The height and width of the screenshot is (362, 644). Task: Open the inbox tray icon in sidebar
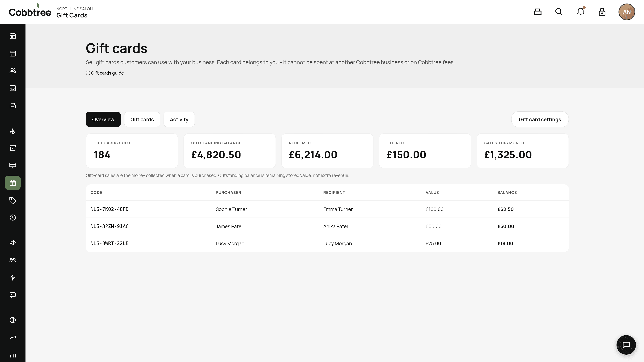coord(13,88)
